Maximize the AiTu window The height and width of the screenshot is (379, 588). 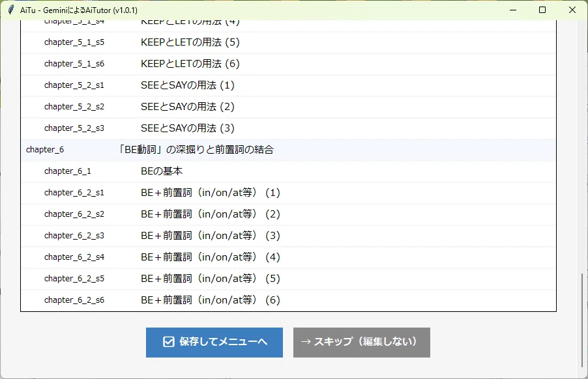click(x=542, y=10)
